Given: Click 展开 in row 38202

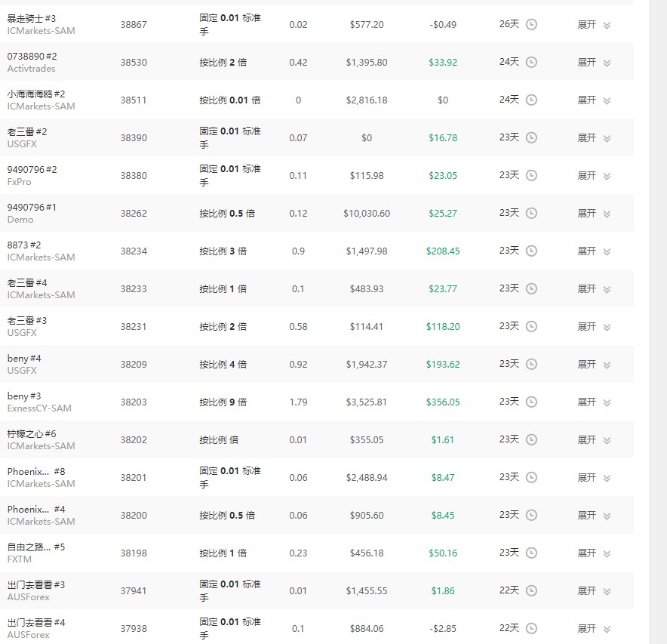Looking at the screenshot, I should 586,439.
